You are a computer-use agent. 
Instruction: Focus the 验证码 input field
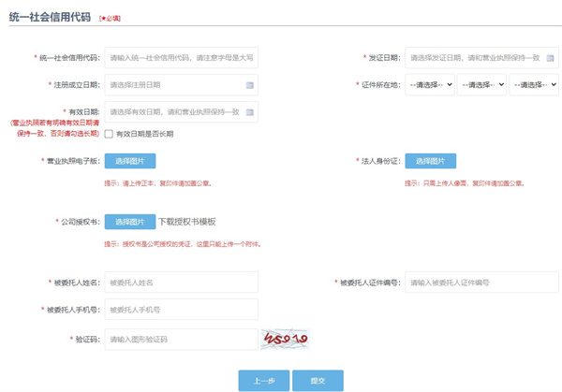tap(182, 339)
